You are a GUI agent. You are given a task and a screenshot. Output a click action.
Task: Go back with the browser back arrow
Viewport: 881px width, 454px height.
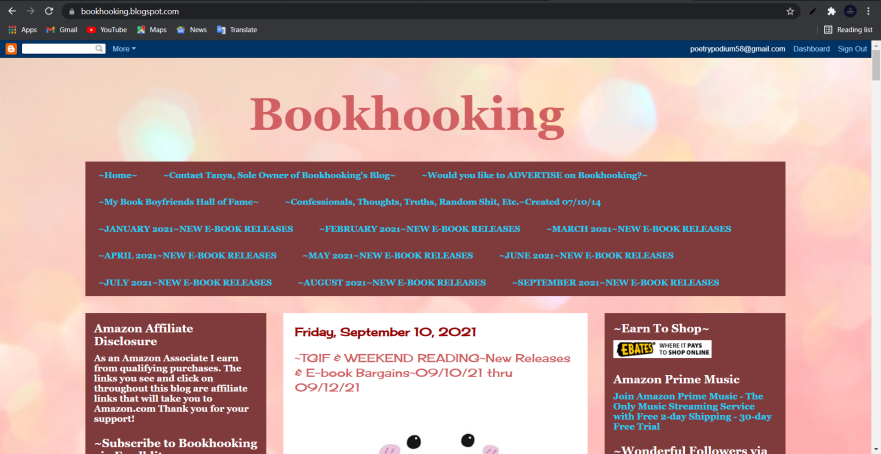pyautogui.click(x=12, y=11)
